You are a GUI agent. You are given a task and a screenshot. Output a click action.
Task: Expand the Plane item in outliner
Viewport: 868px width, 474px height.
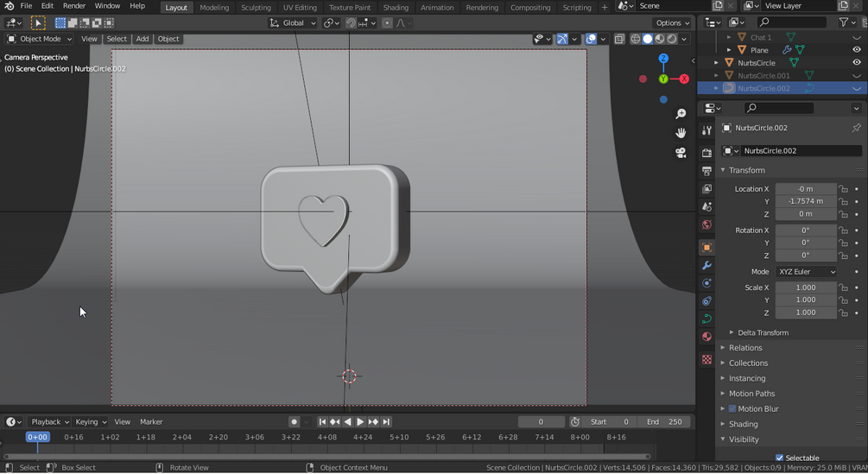[x=729, y=50]
